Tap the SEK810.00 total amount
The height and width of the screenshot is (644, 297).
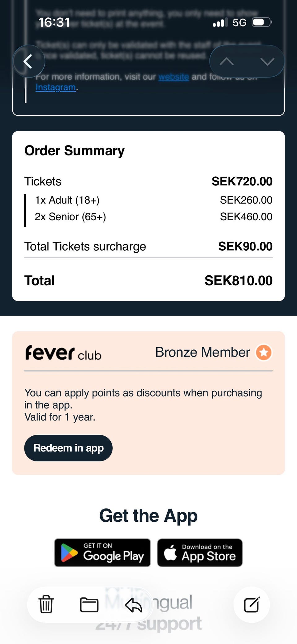(239, 281)
